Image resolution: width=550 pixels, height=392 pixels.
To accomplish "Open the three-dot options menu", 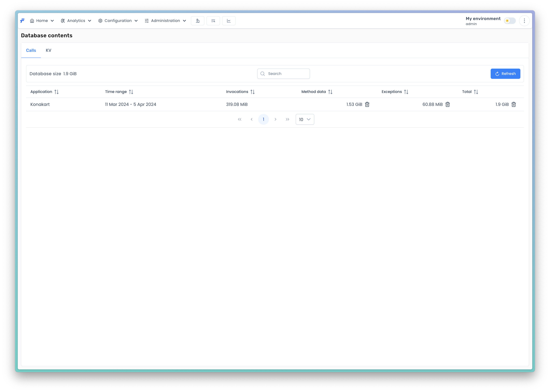I will pos(524,21).
